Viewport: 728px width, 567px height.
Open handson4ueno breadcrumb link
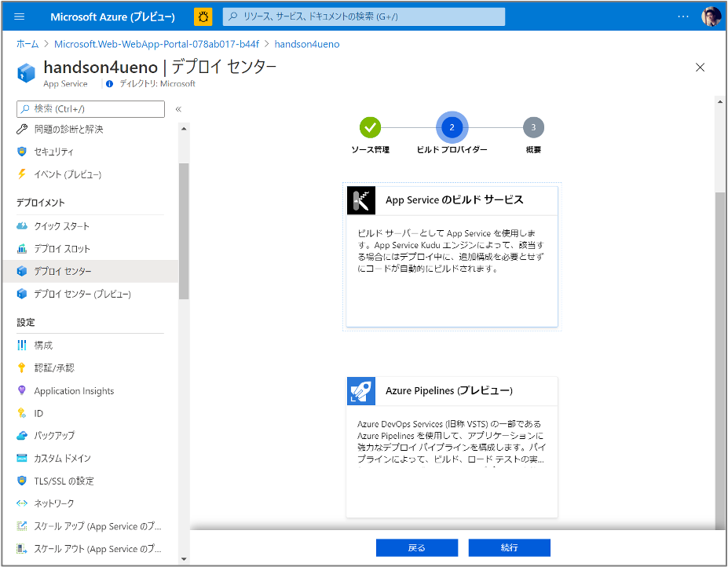pyautogui.click(x=307, y=44)
